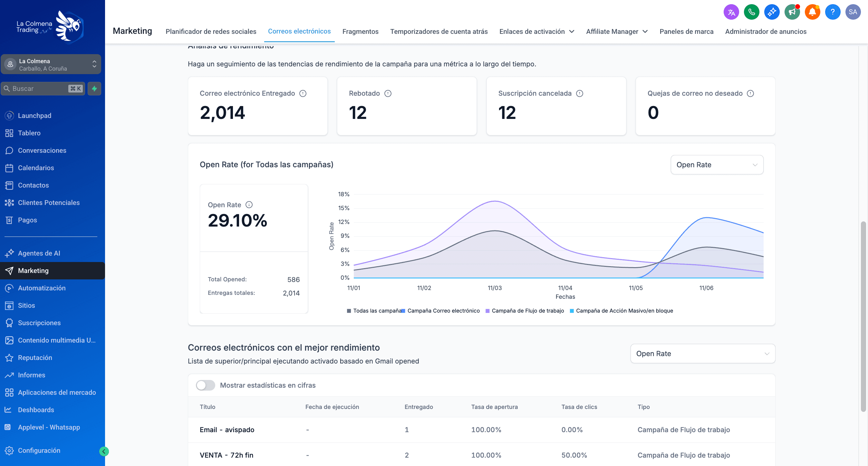The width and height of the screenshot is (868, 466).
Task: Open the language translation icon
Action: (x=731, y=13)
